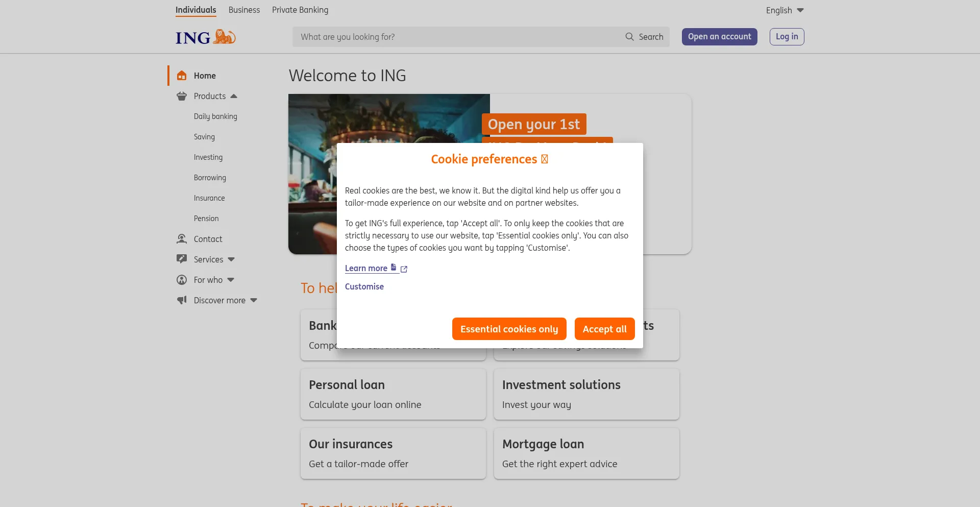The width and height of the screenshot is (980, 507).
Task: Open the Personal loan card
Action: click(x=393, y=394)
